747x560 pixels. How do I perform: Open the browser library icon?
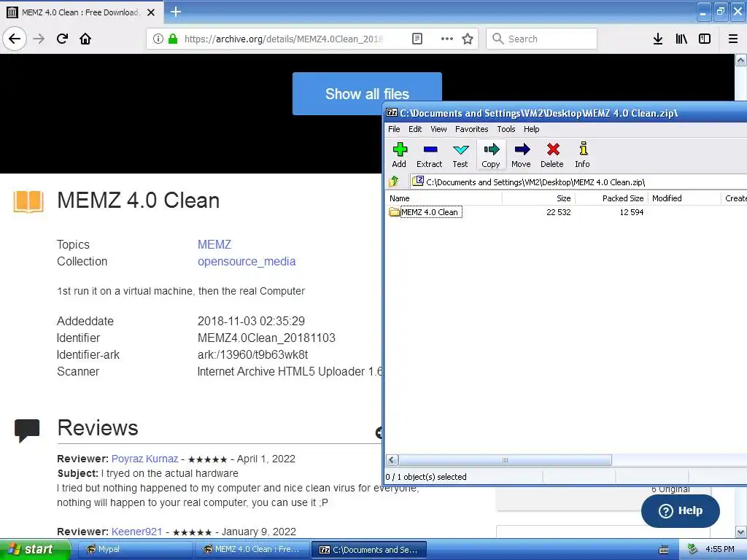(x=681, y=39)
